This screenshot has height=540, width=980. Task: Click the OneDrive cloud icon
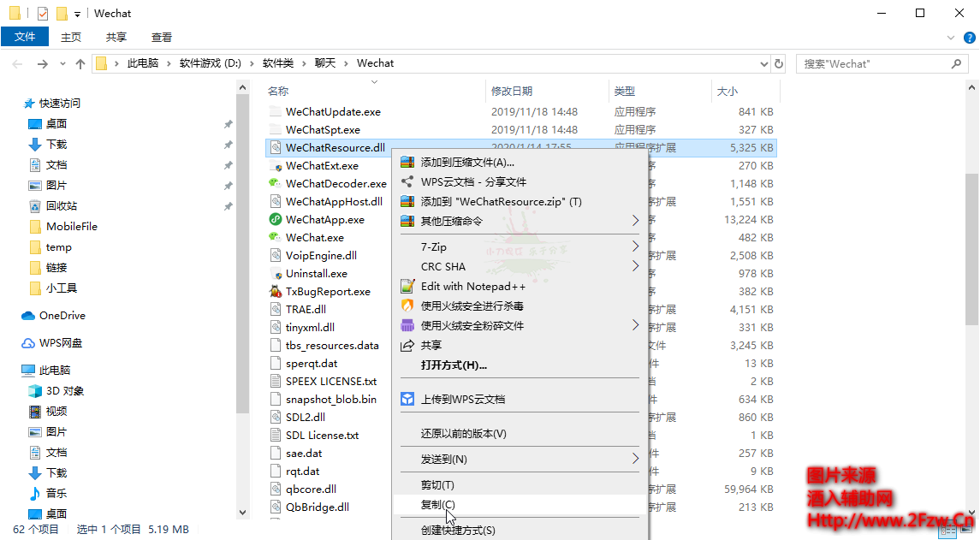28,316
